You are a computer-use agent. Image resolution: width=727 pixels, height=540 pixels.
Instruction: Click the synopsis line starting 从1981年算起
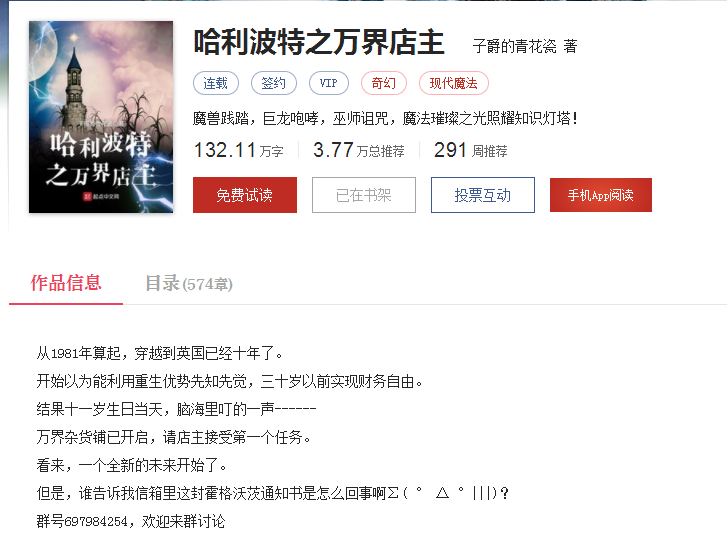tap(160, 354)
